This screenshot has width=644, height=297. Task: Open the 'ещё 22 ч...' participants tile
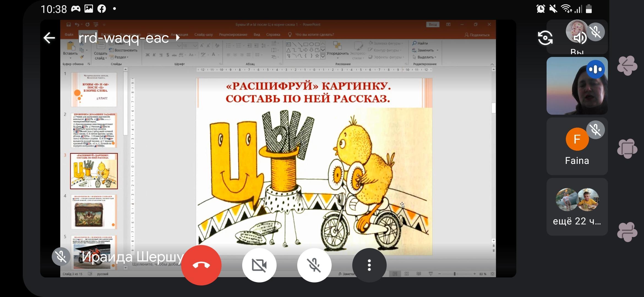pos(577,207)
